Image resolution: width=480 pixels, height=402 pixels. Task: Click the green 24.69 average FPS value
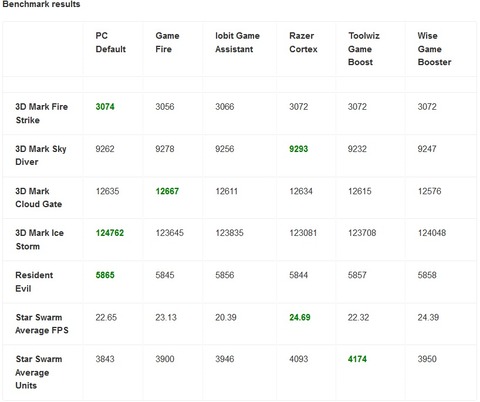tap(300, 317)
